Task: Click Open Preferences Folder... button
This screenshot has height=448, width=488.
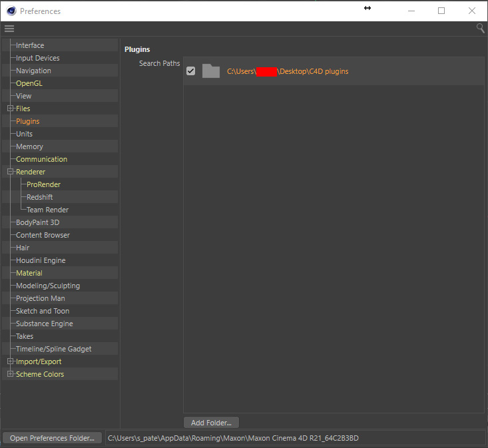Action: [53, 438]
